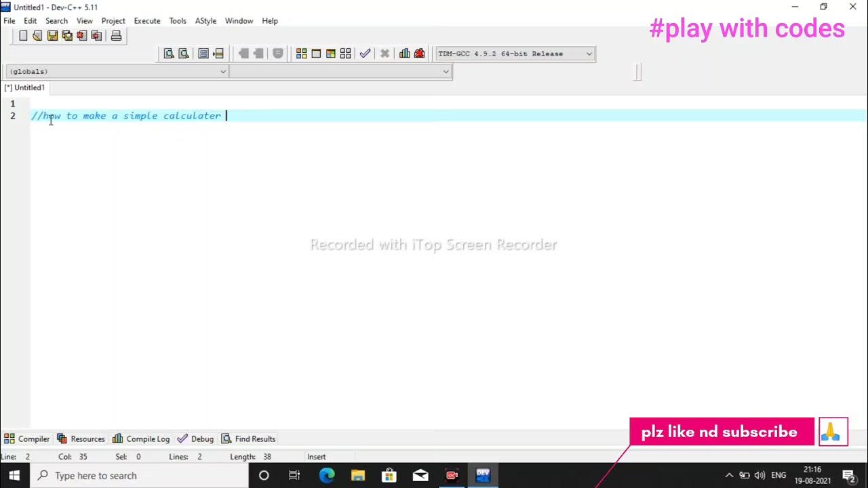The width and height of the screenshot is (868, 488).
Task: Click the Syntax Check checkmark icon
Action: 366,54
